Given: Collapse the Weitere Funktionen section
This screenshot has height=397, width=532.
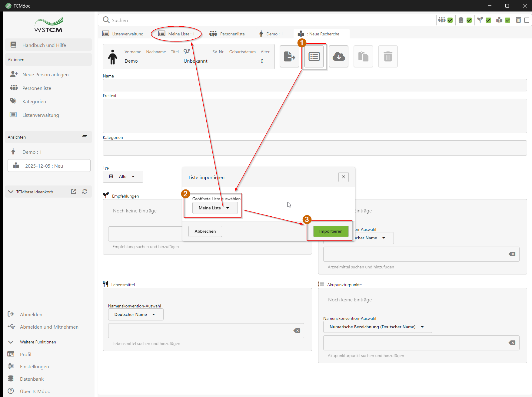Looking at the screenshot, I should (11, 342).
